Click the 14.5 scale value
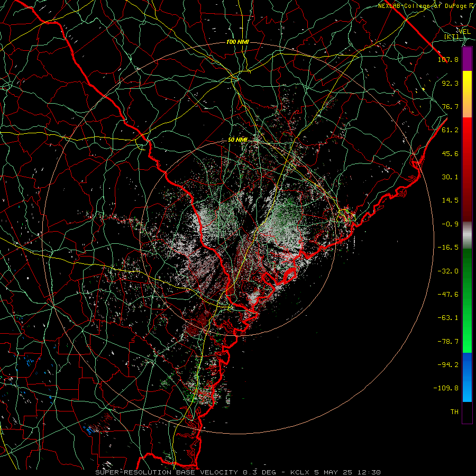Screen dimensions: 476x476 tap(450, 200)
